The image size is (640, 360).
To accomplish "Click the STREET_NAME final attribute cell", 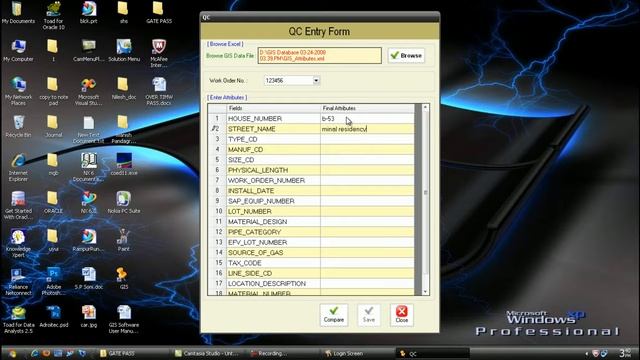I will coord(367,129).
